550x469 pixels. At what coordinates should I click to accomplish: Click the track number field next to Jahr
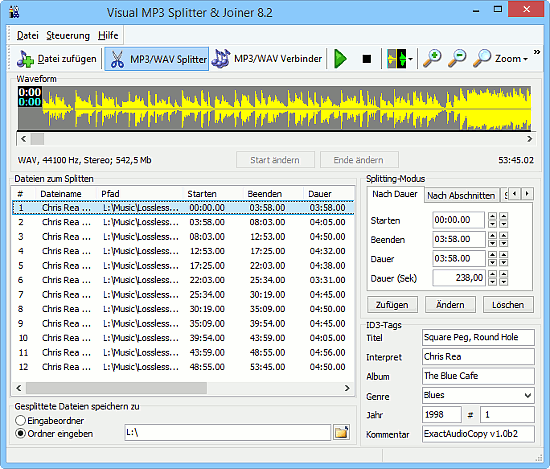coord(507,415)
